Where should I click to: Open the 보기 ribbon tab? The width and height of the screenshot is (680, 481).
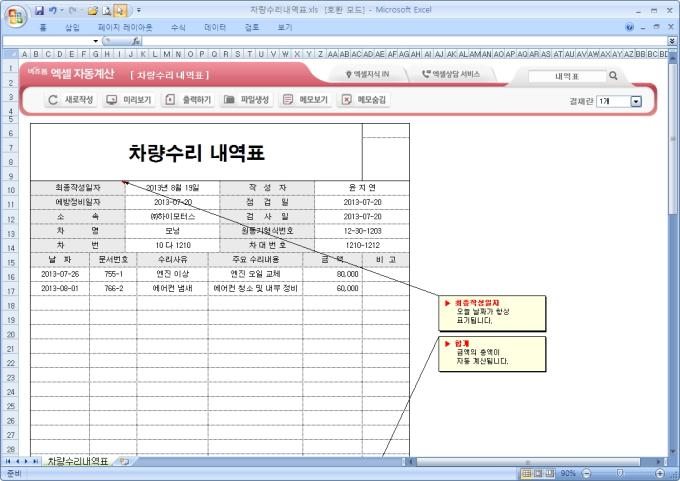[285, 27]
